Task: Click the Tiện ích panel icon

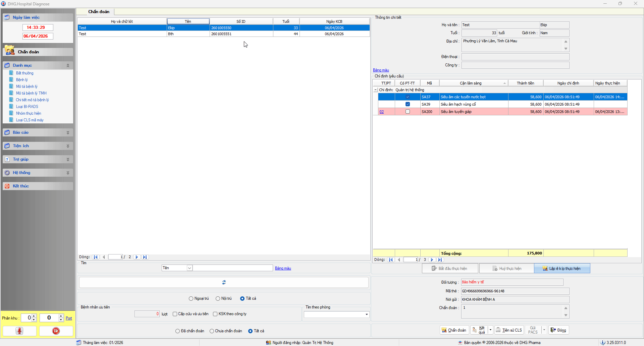Action: 7,146
